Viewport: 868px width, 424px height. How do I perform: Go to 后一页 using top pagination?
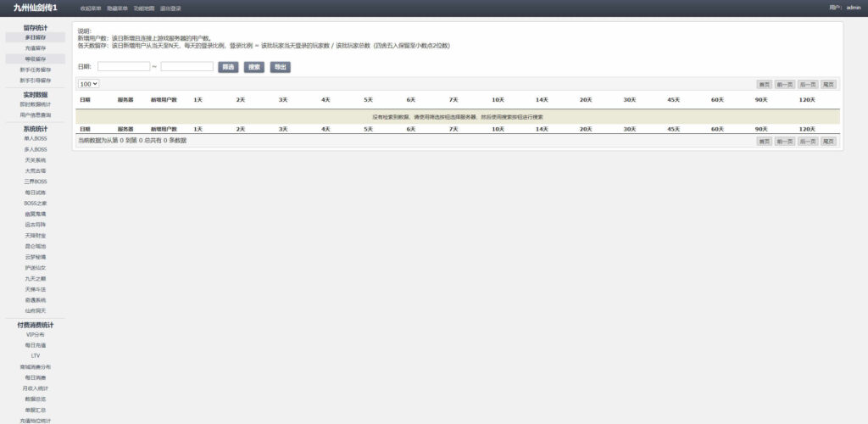807,85
